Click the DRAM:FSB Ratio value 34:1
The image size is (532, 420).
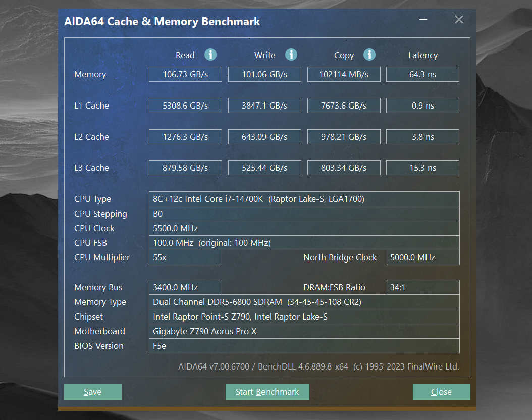423,287
